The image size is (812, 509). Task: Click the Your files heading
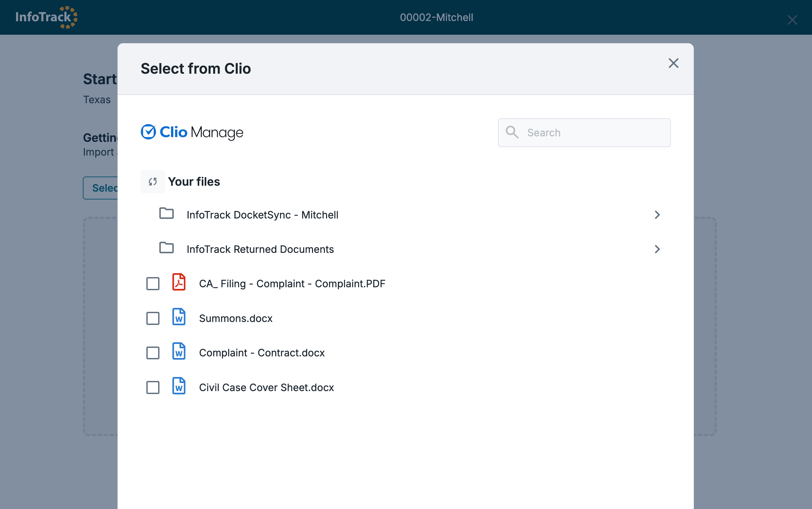194,182
